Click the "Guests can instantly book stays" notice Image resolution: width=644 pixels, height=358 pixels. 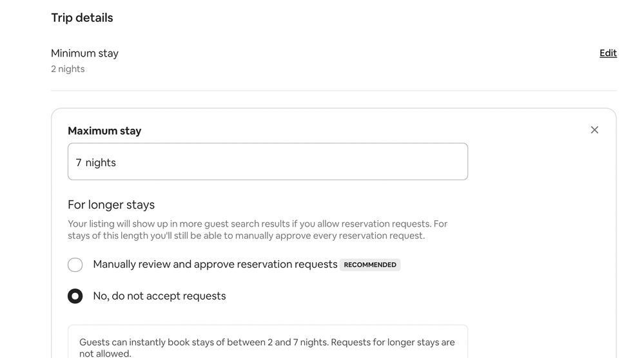(267, 342)
